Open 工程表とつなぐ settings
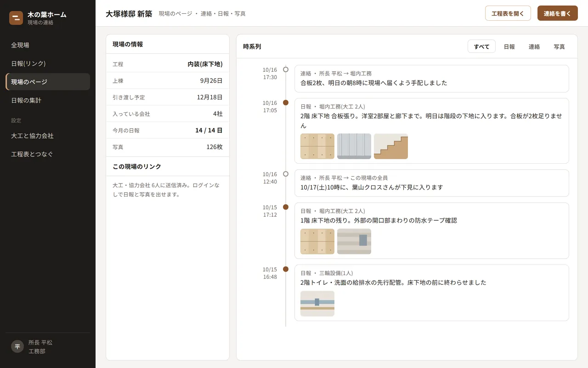 click(48, 154)
